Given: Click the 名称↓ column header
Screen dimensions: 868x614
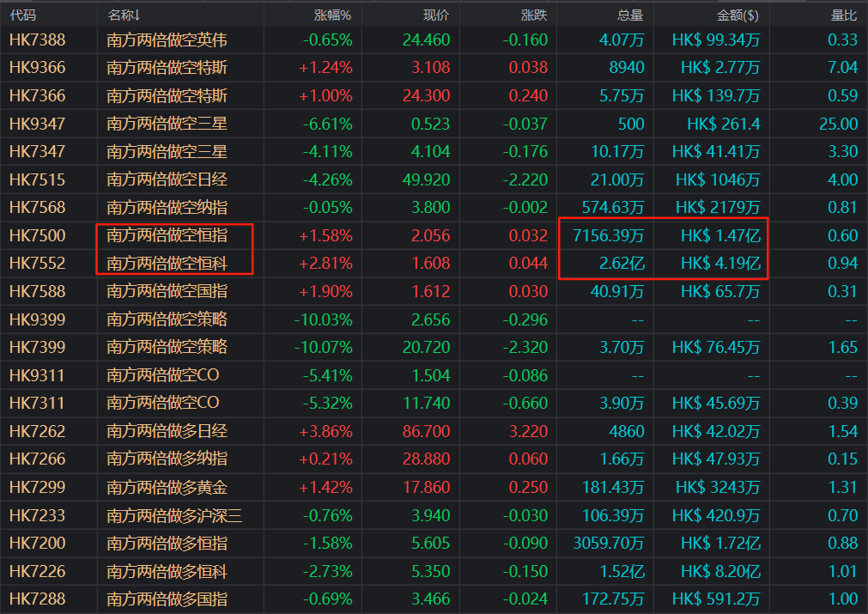Looking at the screenshot, I should point(124,15).
